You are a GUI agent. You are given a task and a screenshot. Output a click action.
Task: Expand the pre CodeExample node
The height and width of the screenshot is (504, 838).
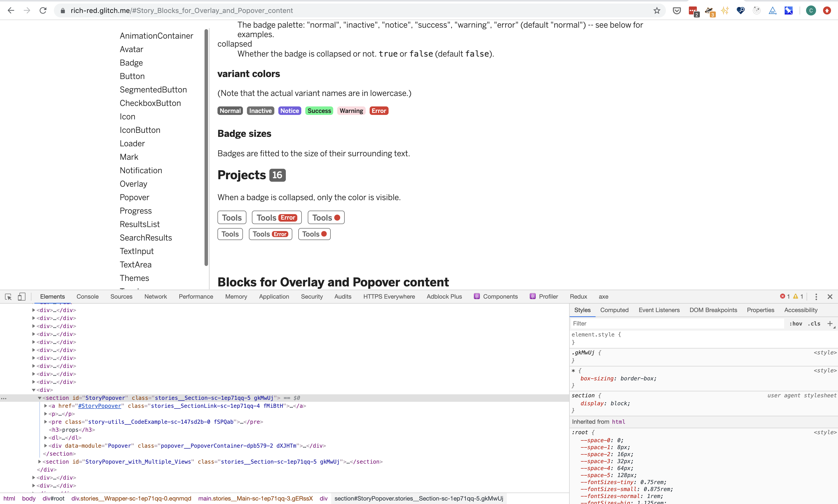[46, 422]
